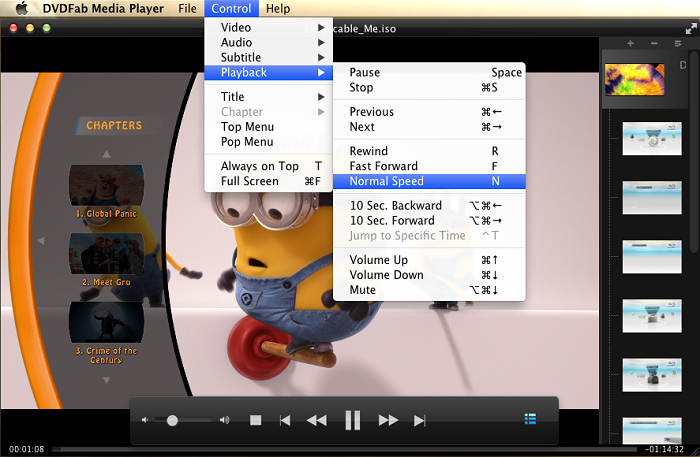
Task: Click the volume slider knob
Action: 172,420
